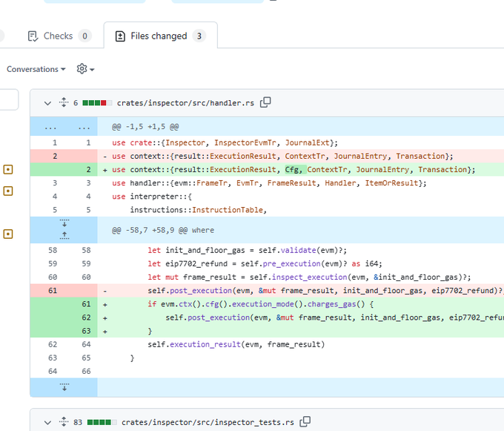Click modified file marker beside added line 2

pos(8,169)
